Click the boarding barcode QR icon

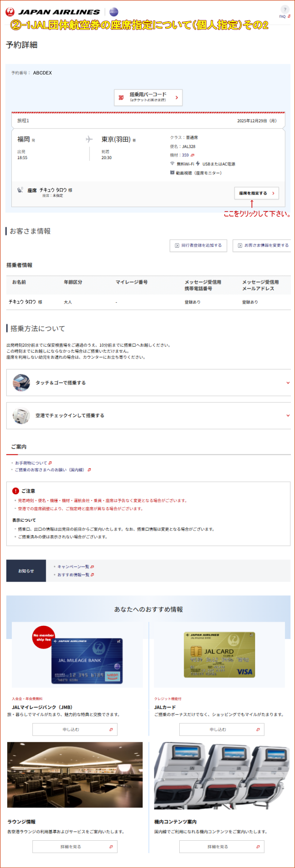tap(121, 98)
